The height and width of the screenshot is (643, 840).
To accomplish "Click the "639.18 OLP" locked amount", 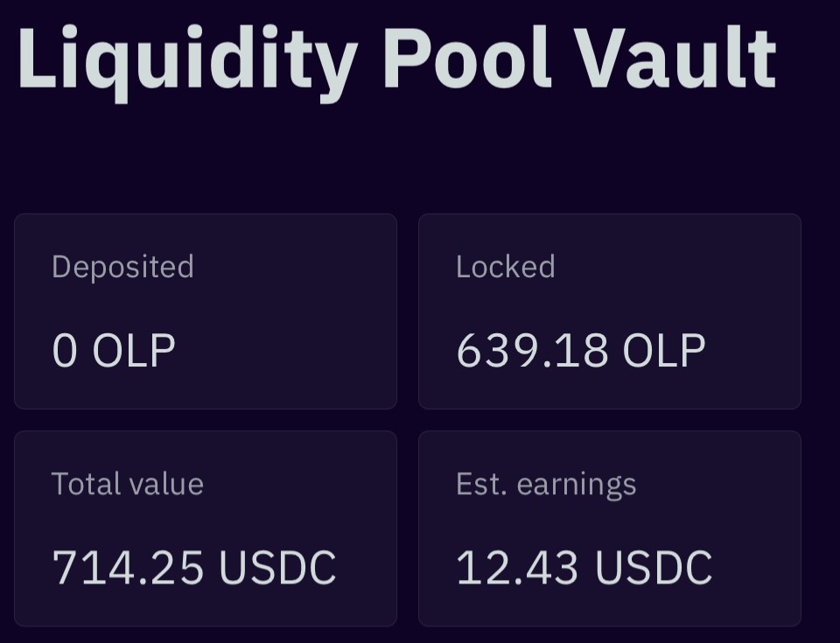I will 580,350.
